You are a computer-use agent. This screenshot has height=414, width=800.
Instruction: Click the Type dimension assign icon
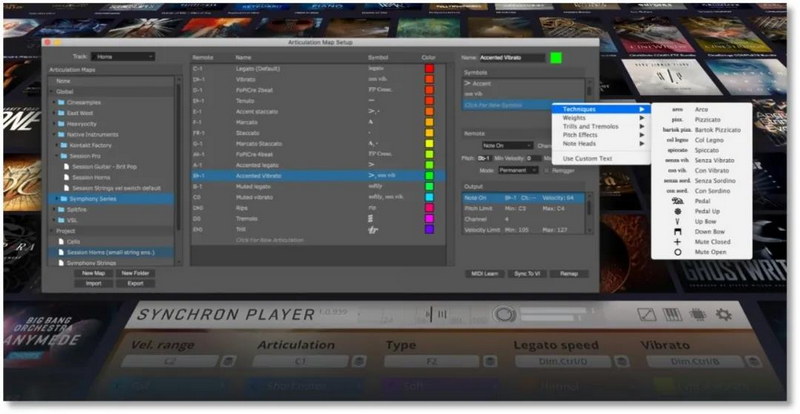tap(490, 361)
